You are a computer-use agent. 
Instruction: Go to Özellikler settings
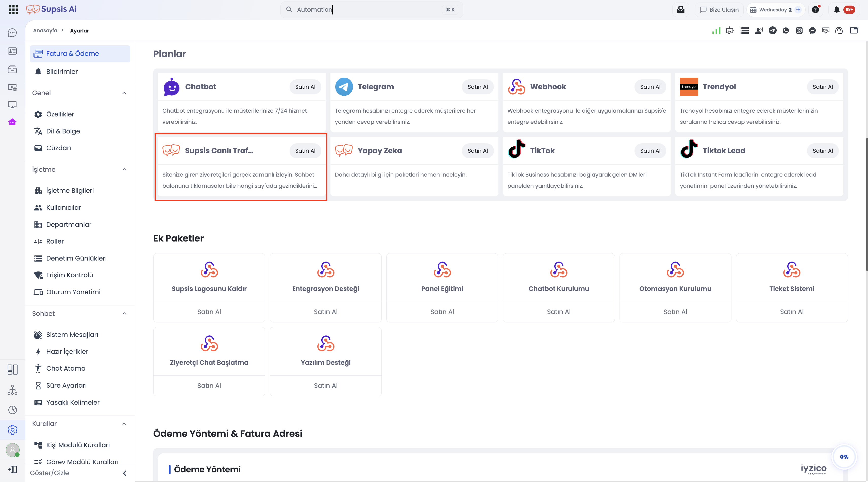pos(80,114)
